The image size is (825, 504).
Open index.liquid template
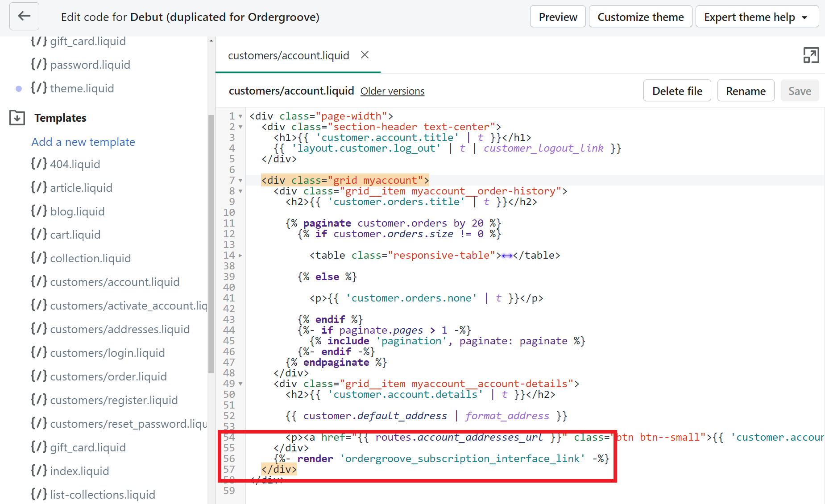click(x=79, y=471)
